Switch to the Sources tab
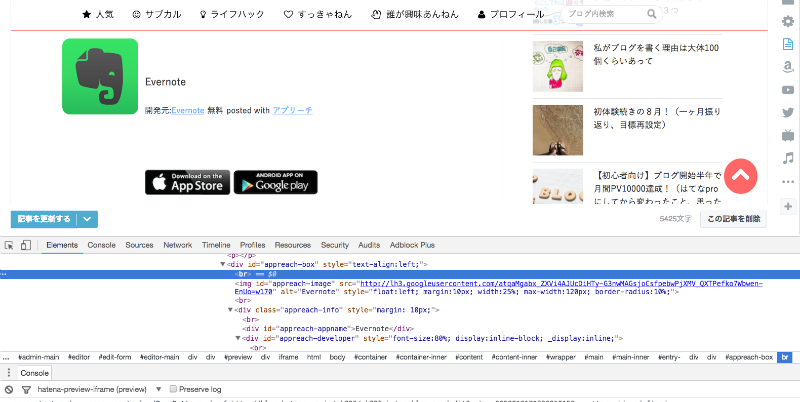This screenshot has height=402, width=800. [139, 245]
